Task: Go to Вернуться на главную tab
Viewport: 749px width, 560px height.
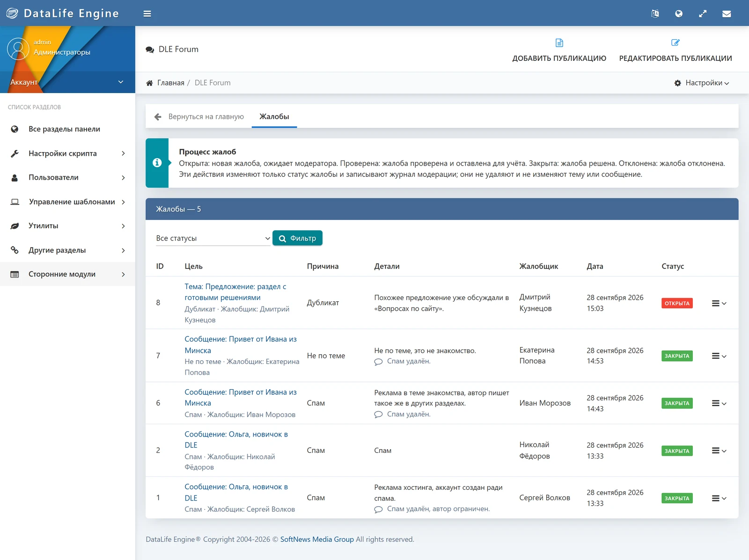Action: click(199, 116)
